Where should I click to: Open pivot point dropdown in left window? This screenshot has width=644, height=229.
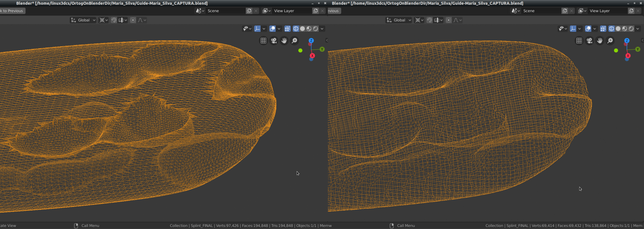103,20
